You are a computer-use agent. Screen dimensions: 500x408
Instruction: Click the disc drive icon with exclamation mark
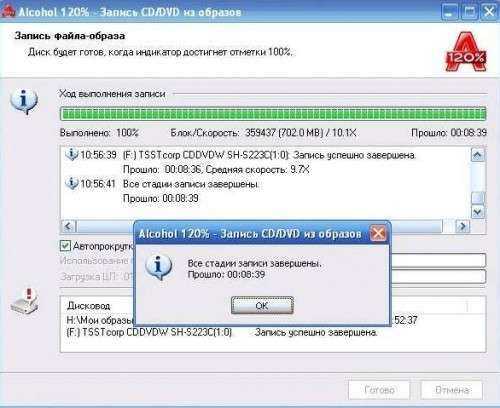(x=25, y=301)
